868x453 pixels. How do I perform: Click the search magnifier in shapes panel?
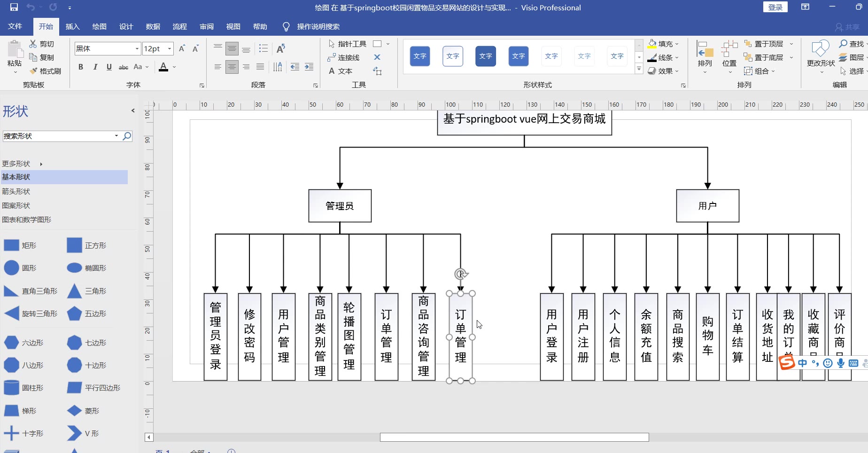pos(127,136)
